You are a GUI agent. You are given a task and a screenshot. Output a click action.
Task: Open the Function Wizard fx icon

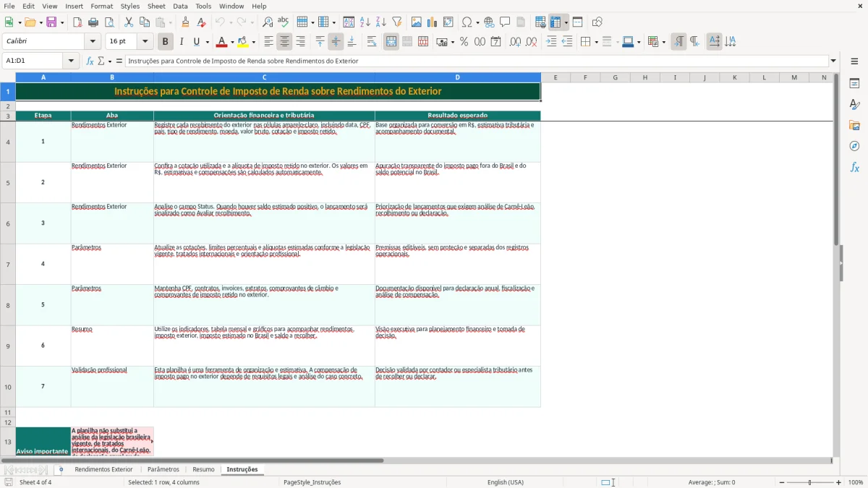click(x=90, y=61)
